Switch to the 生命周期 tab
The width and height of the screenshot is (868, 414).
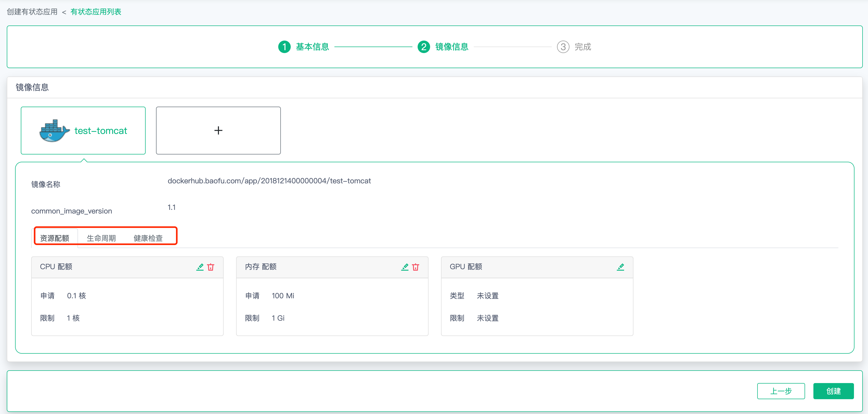coord(101,238)
